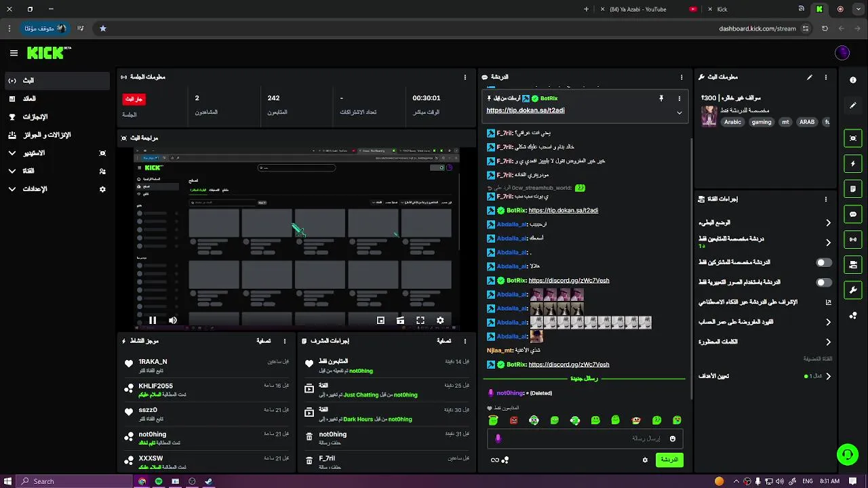Image resolution: width=868 pixels, height=488 pixels.
Task: Open moderator actions three-dot menu
Action: click(465, 341)
